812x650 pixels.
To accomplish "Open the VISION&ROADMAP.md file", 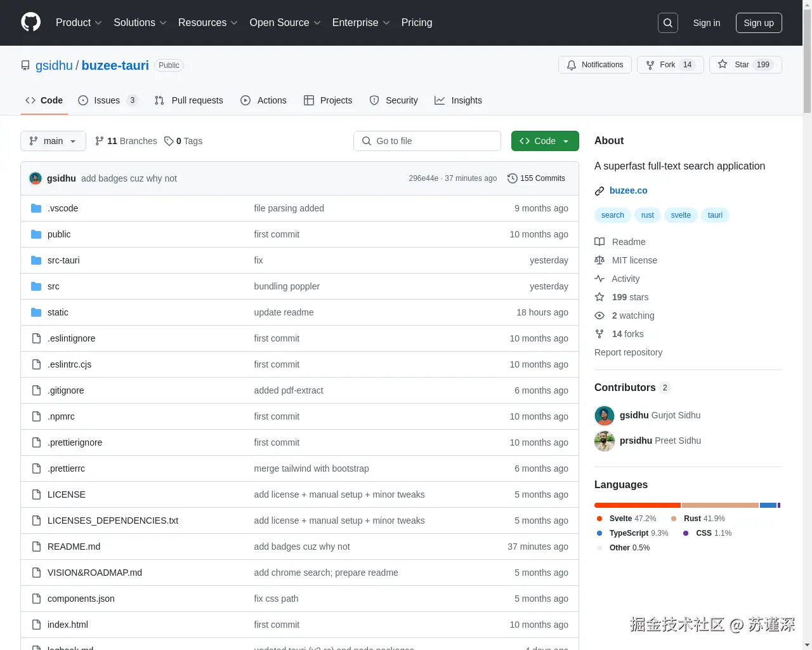I will (95, 573).
